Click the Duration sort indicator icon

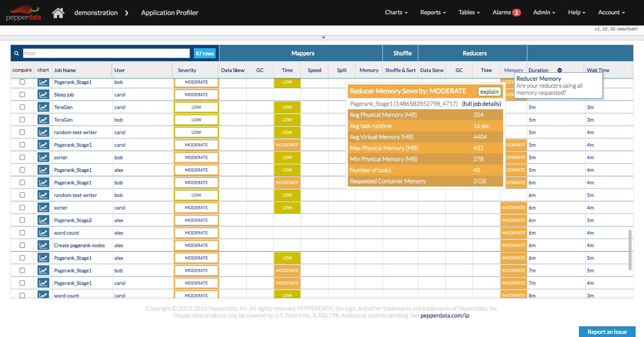coord(559,70)
